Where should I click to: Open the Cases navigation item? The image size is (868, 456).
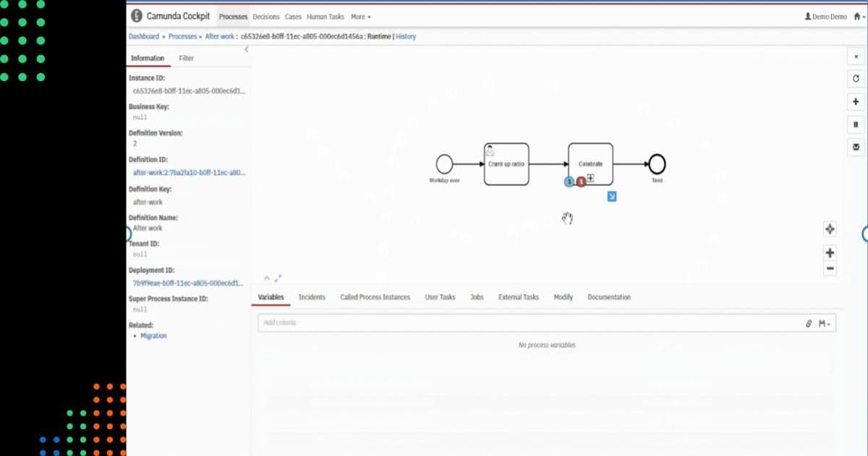click(x=293, y=17)
